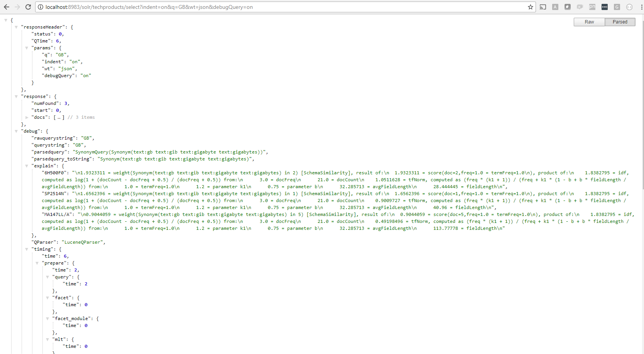Collapse the facet_module node
The height and width of the screenshot is (354, 644).
(x=47, y=319)
